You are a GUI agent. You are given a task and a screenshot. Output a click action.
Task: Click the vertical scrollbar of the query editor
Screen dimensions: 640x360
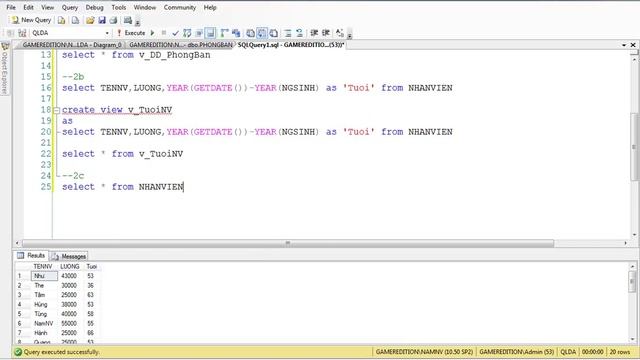click(634, 147)
